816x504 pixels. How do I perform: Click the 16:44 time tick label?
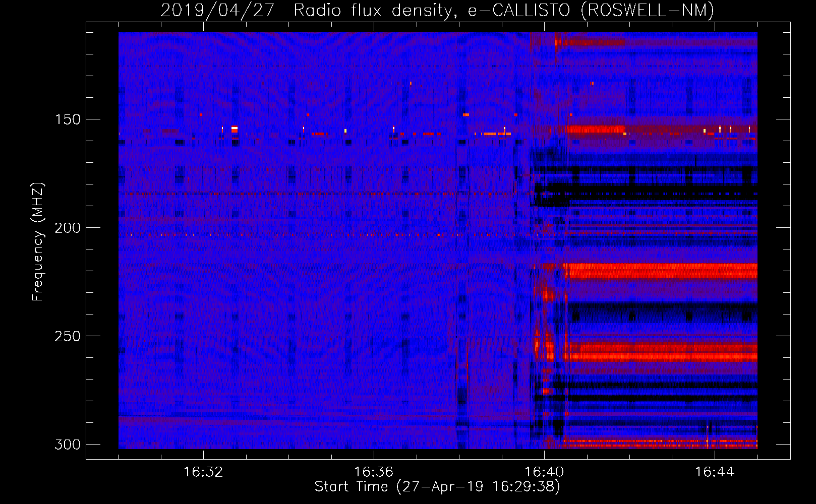coord(715,472)
